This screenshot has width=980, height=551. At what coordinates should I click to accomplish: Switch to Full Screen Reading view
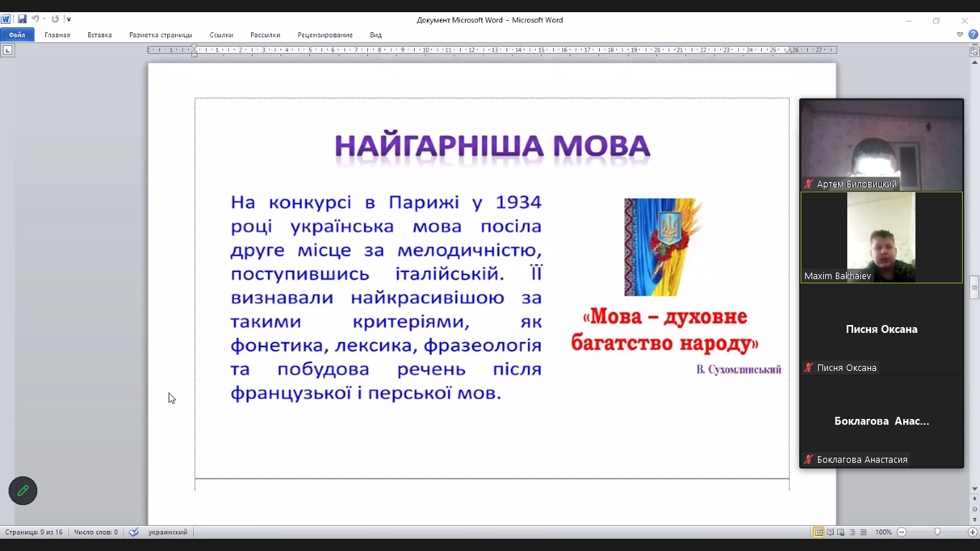830,532
